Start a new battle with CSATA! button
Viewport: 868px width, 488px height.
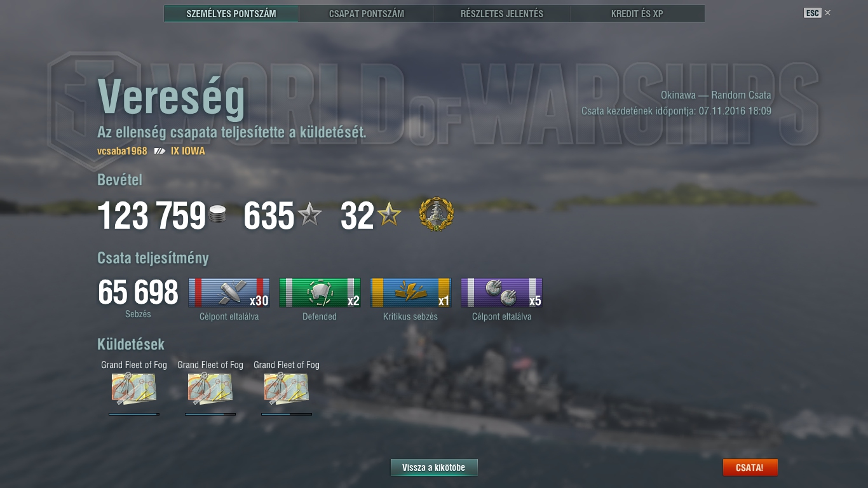coord(750,468)
